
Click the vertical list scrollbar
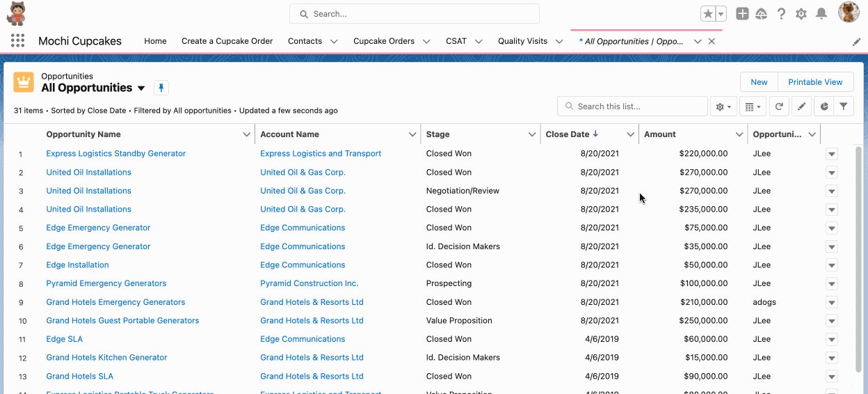(858, 258)
